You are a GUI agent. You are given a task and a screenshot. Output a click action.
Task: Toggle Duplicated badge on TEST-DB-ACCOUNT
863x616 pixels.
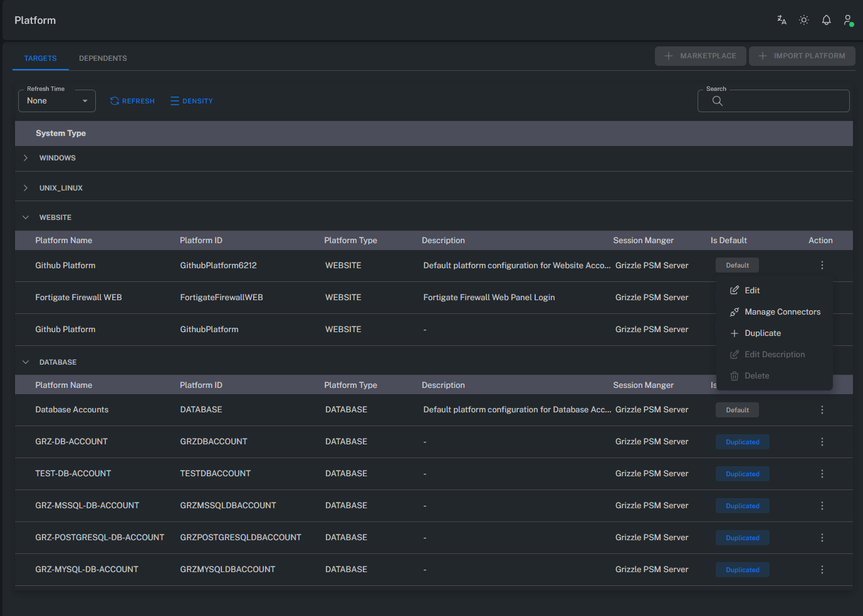(742, 474)
